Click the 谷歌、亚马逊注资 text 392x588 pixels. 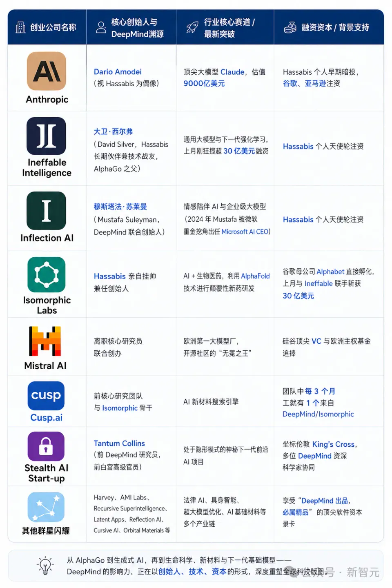(312, 83)
